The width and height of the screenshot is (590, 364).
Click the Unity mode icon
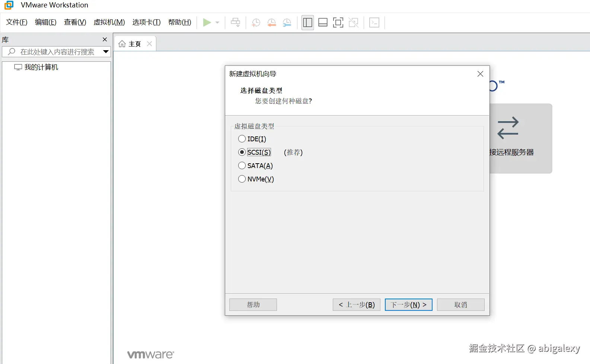point(353,22)
